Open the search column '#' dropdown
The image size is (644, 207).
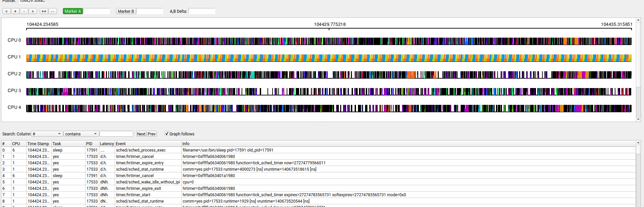[47, 134]
